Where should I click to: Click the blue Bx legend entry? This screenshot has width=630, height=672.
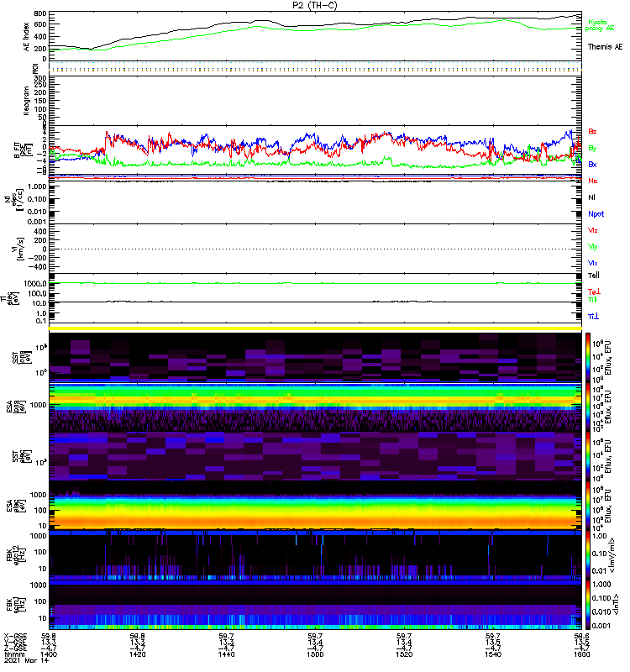592,165
